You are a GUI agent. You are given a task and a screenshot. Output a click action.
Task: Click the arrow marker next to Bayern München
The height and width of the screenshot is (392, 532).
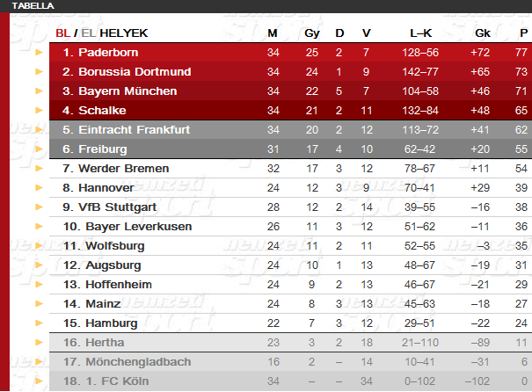click(40, 91)
